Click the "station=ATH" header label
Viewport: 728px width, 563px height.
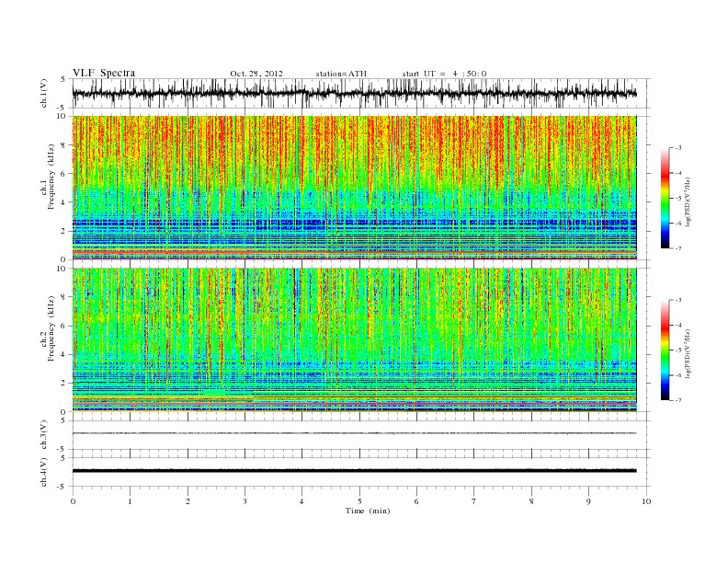341,74
